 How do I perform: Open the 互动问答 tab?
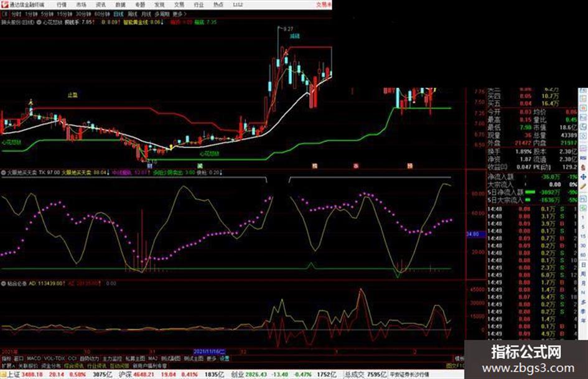point(119,365)
